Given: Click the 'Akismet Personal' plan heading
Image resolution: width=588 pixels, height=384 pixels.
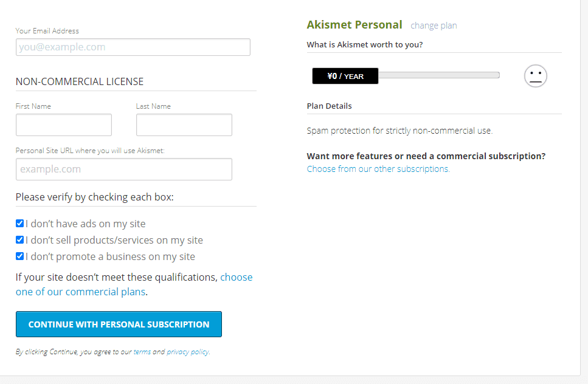Looking at the screenshot, I should click(x=355, y=25).
